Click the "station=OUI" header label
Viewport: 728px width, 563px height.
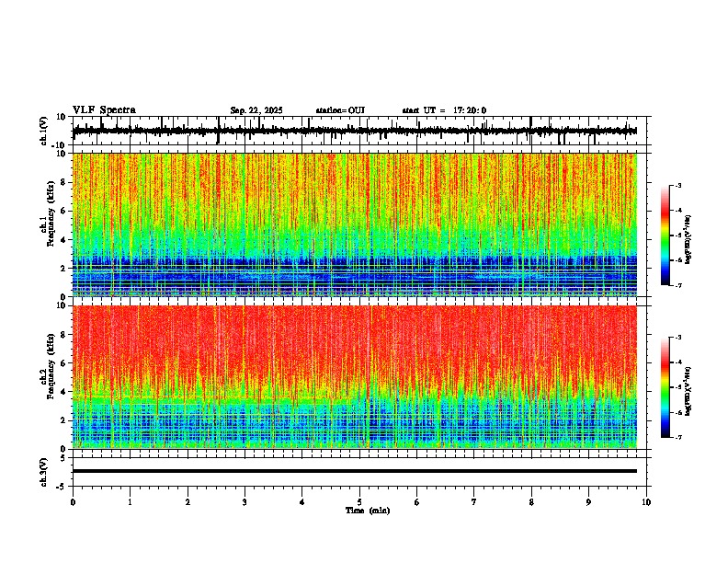point(340,110)
